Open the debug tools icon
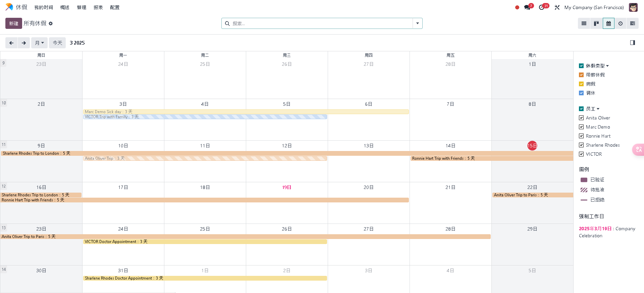Image resolution: width=644 pixels, height=293 pixels. pyautogui.click(x=557, y=7)
